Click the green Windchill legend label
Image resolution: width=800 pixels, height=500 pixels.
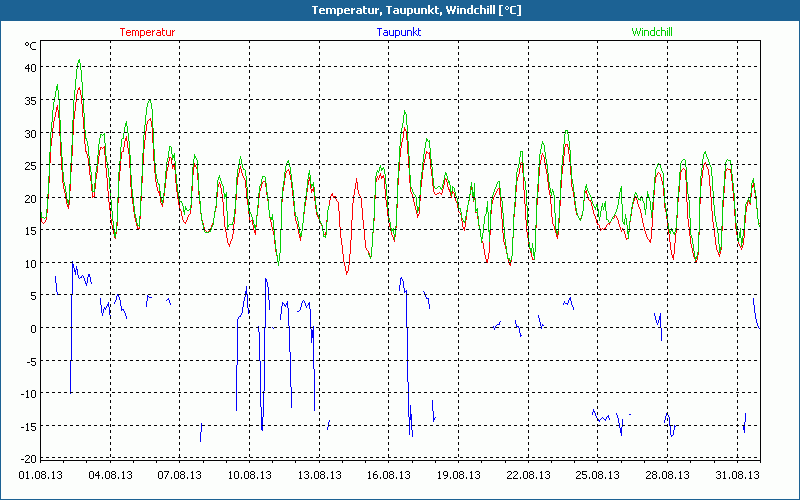pos(652,32)
